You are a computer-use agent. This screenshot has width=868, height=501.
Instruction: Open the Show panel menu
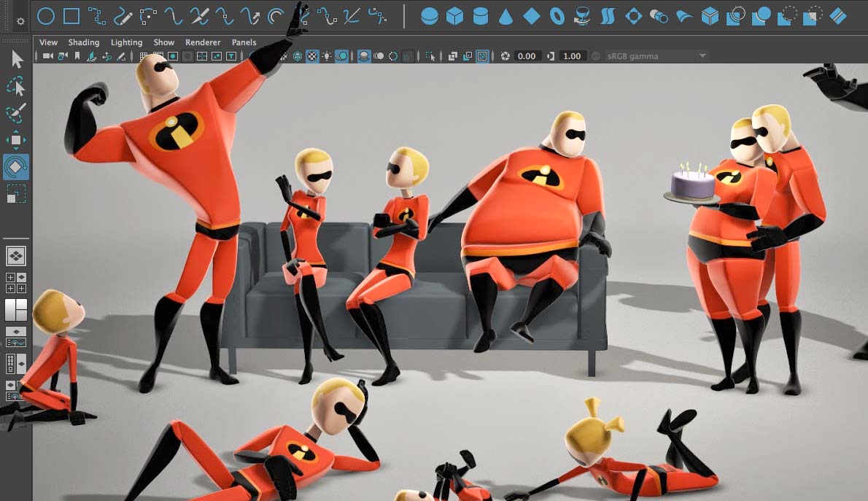pyautogui.click(x=164, y=42)
